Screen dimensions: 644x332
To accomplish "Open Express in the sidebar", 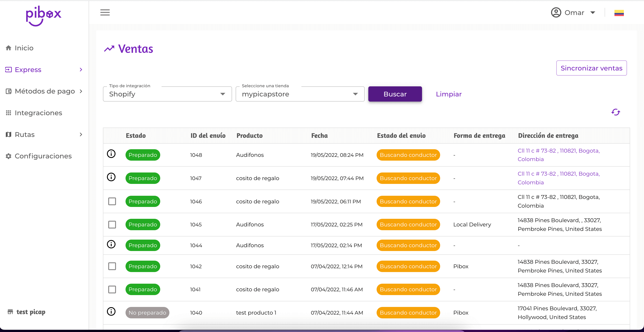I will (x=28, y=70).
